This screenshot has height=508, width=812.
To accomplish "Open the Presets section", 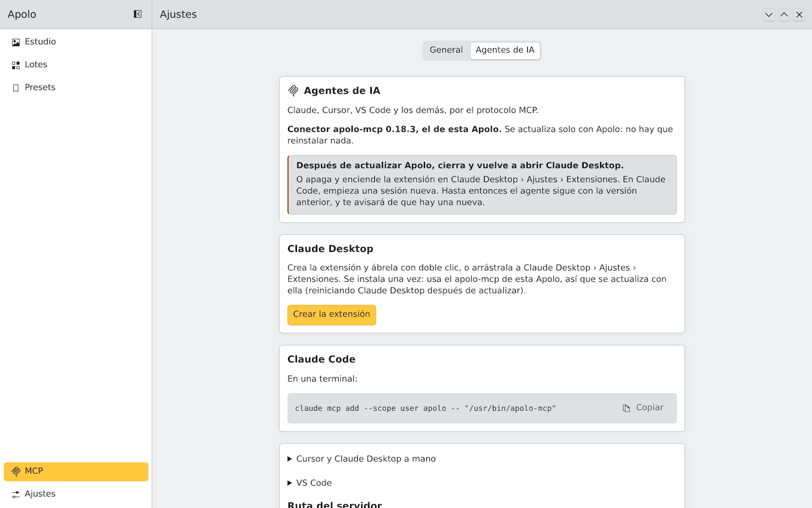I will coord(76,88).
